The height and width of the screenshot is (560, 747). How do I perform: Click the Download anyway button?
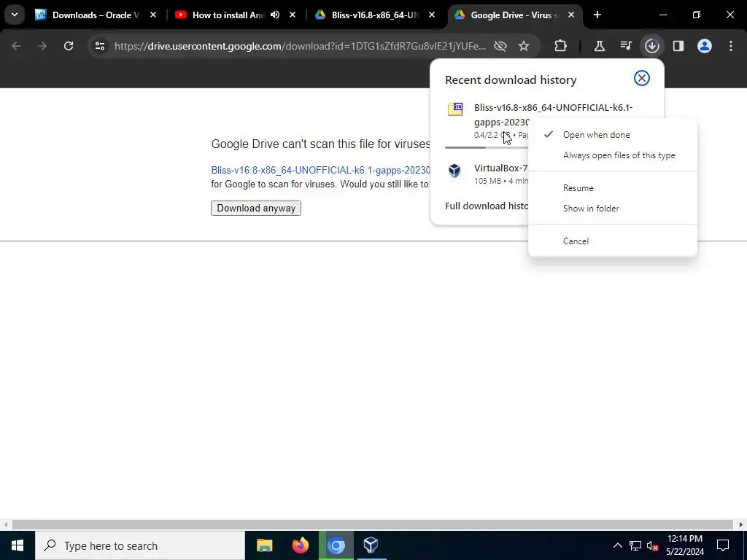256,208
